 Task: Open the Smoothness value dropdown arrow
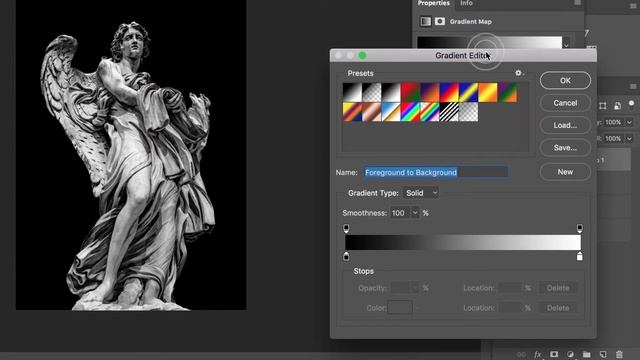pyautogui.click(x=415, y=213)
